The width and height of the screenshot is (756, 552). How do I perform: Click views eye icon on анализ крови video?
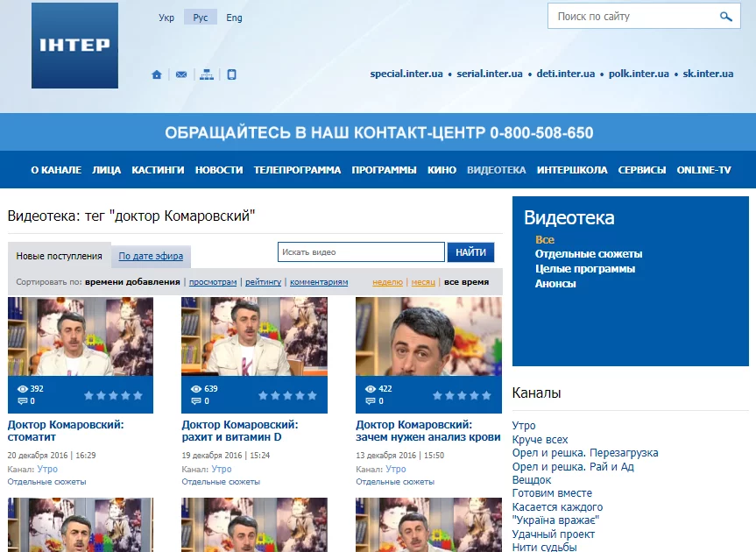(x=371, y=389)
